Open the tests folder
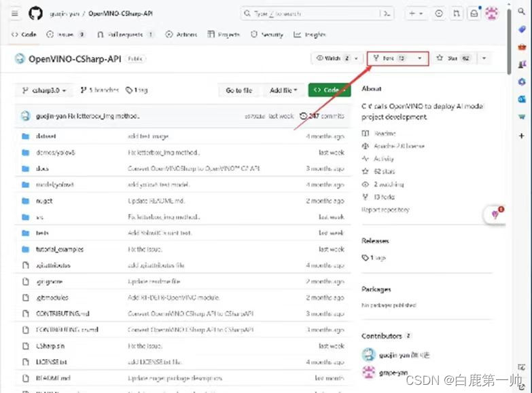Image resolution: width=532 pixels, height=393 pixels. pos(42,233)
